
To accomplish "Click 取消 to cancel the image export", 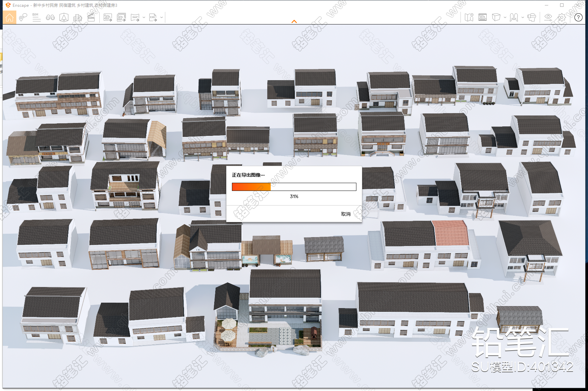I will [x=346, y=214].
